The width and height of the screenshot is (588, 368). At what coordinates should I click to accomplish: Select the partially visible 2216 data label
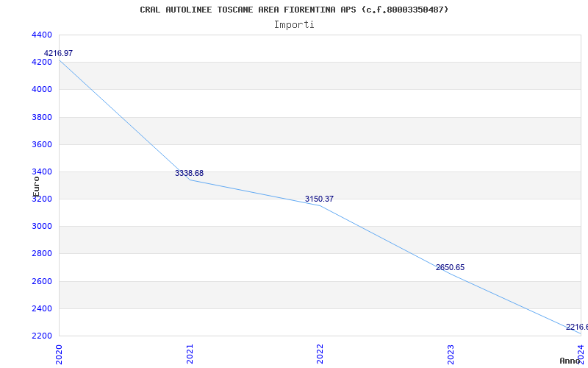click(x=577, y=327)
